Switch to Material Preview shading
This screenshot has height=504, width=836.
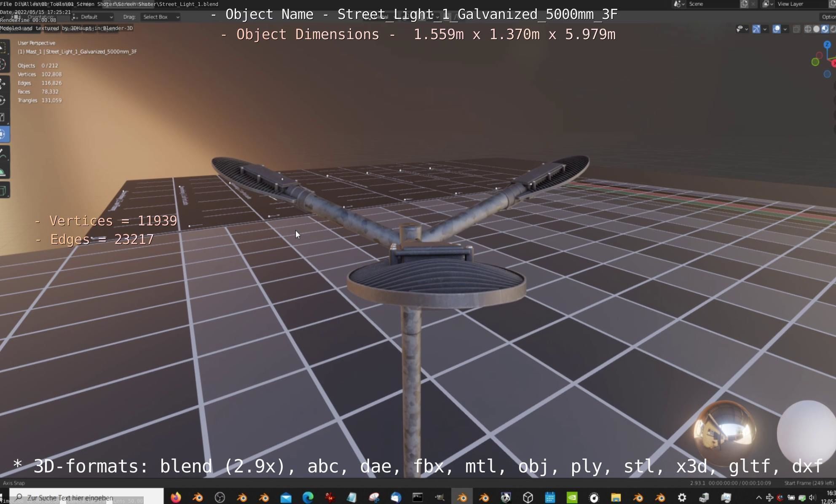click(x=825, y=29)
